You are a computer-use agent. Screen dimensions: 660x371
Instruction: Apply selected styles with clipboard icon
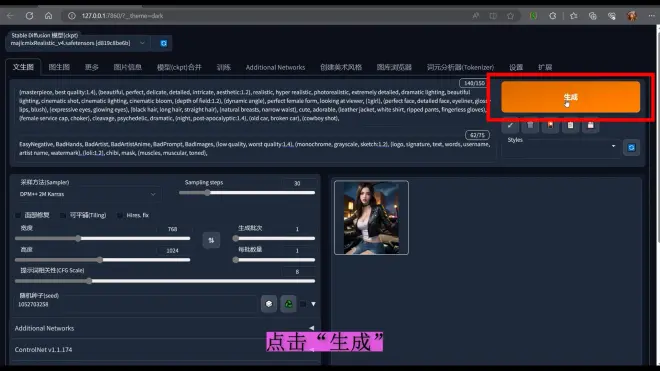tap(570, 125)
